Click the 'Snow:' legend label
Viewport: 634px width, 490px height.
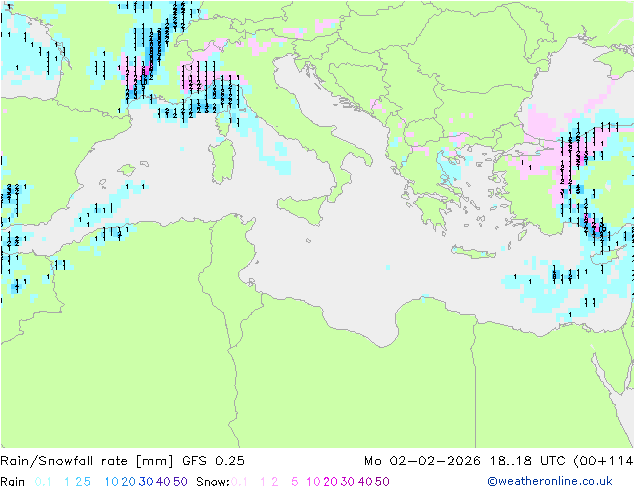point(213,482)
